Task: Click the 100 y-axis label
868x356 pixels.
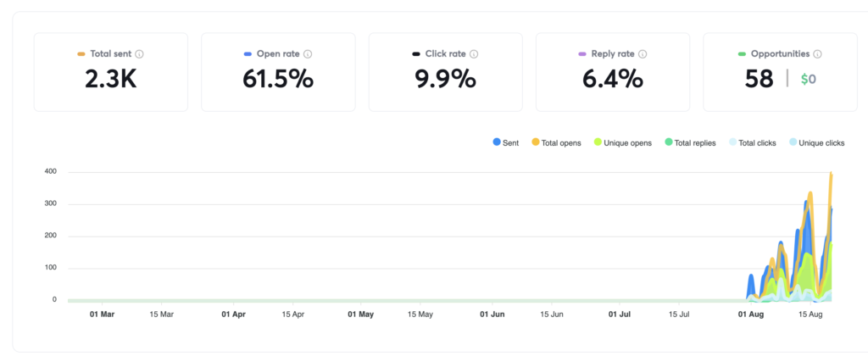Action: pyautogui.click(x=51, y=269)
